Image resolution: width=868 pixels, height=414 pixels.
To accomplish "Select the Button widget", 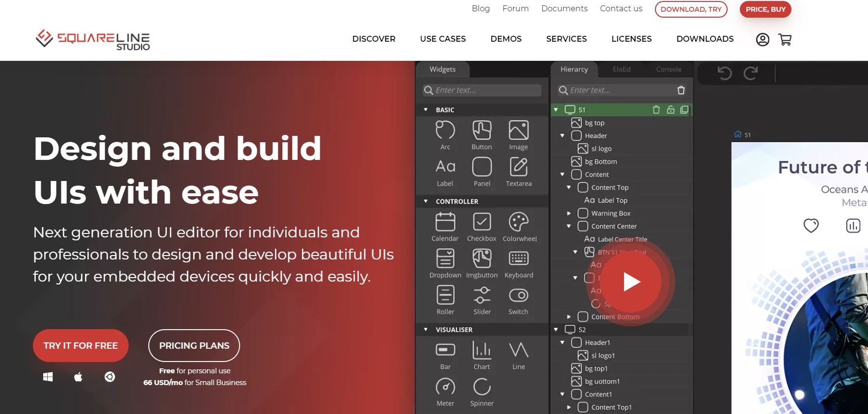I will (x=482, y=135).
